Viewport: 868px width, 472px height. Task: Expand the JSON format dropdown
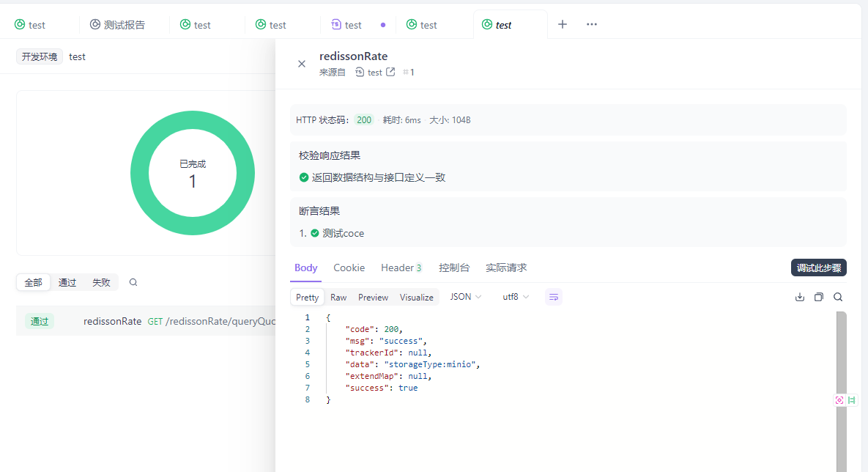[x=465, y=297]
